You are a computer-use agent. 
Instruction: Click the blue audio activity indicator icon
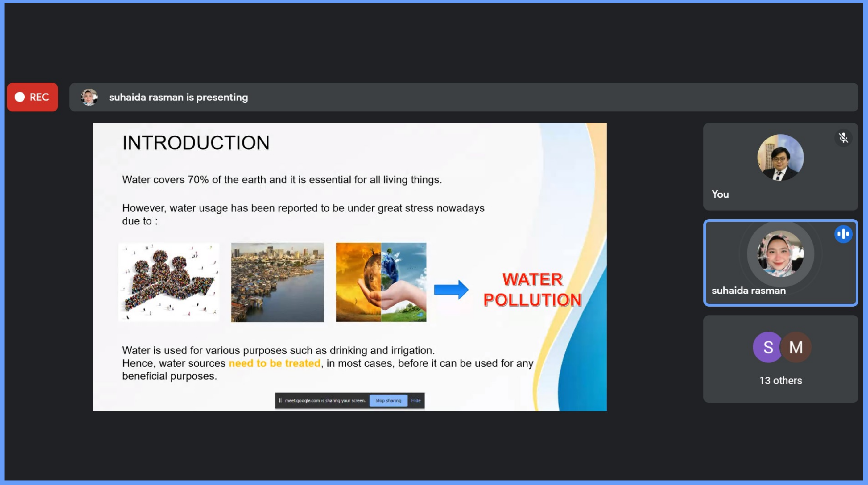[843, 234]
